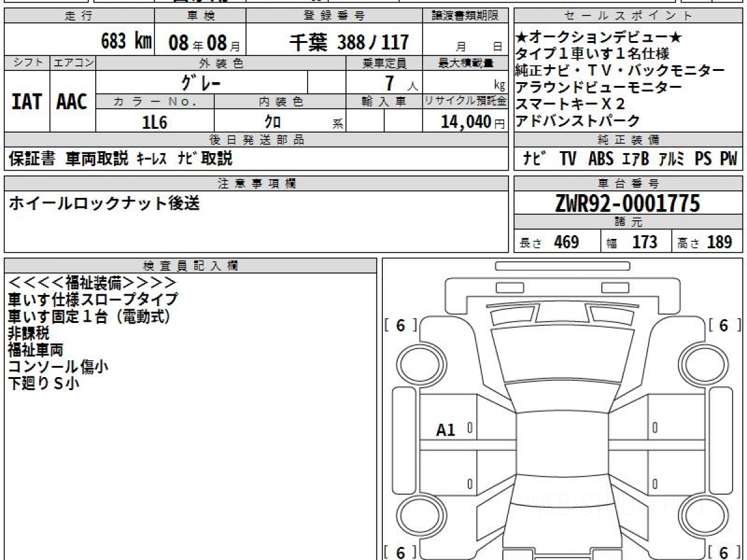Select the chassis number ZWR92-0001775
747x560 pixels.
627,203
